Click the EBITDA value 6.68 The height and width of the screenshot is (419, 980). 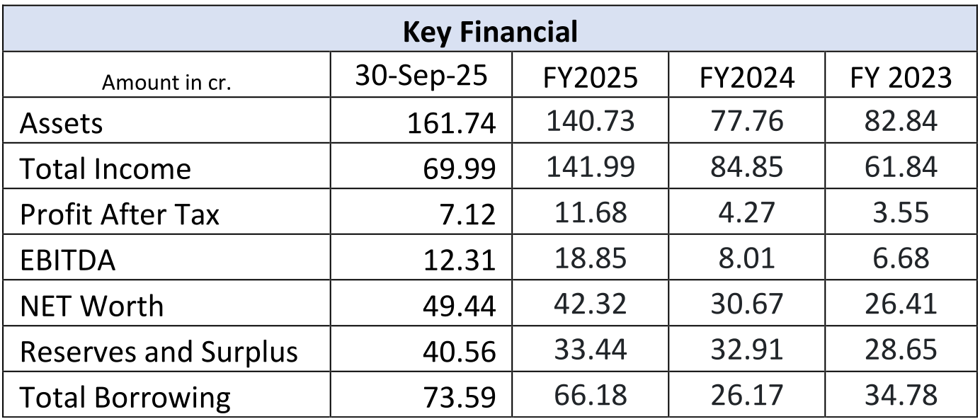(901, 258)
